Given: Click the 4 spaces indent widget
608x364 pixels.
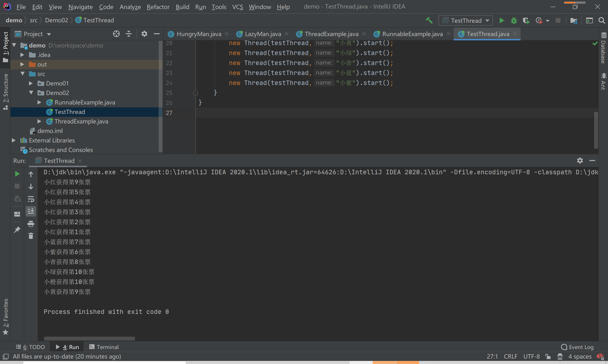Looking at the screenshot, I should click(580, 356).
